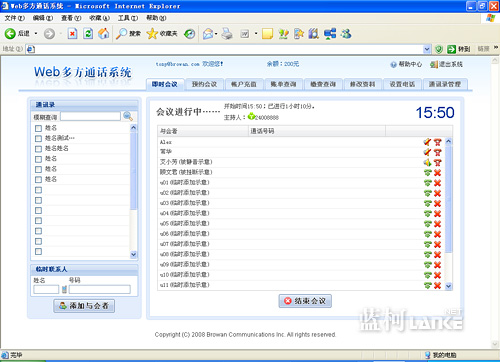500x362 pixels.
Task: Call participant u11 with the green phone icon
Action: (427, 285)
